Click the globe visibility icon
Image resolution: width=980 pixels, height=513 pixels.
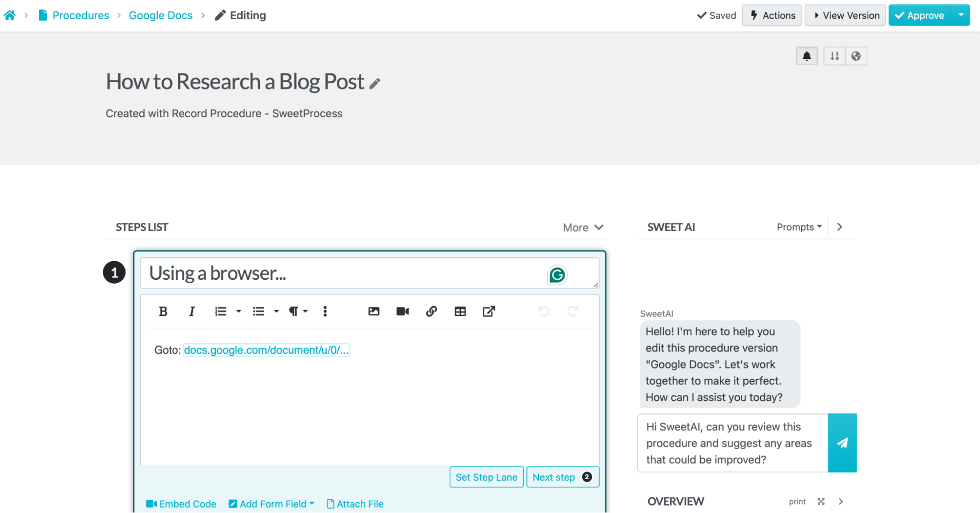pyautogui.click(x=856, y=56)
